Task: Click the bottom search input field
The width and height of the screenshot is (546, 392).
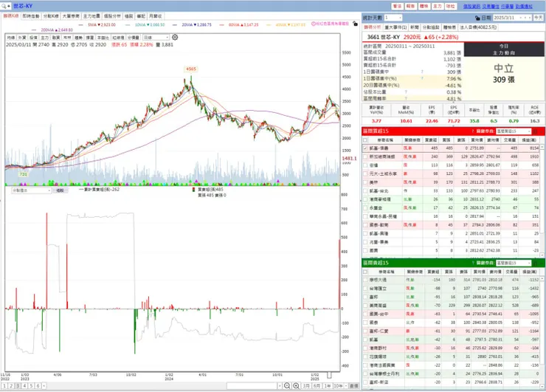Action: (252, 386)
